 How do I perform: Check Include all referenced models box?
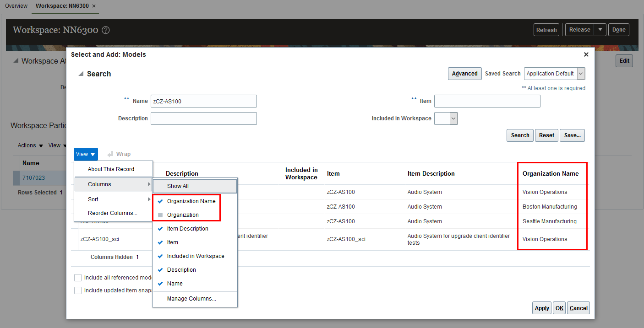[78, 278]
